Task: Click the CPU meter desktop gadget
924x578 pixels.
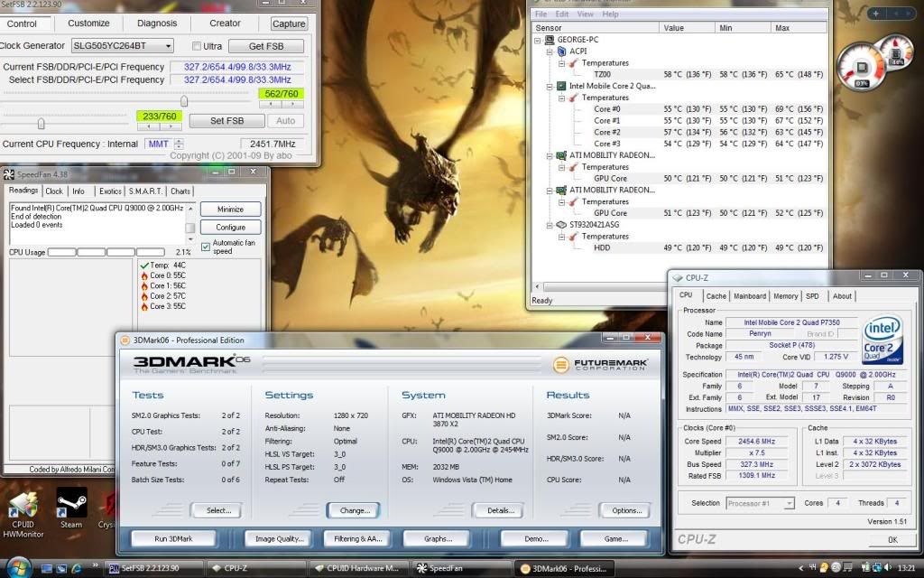Action: [862, 67]
